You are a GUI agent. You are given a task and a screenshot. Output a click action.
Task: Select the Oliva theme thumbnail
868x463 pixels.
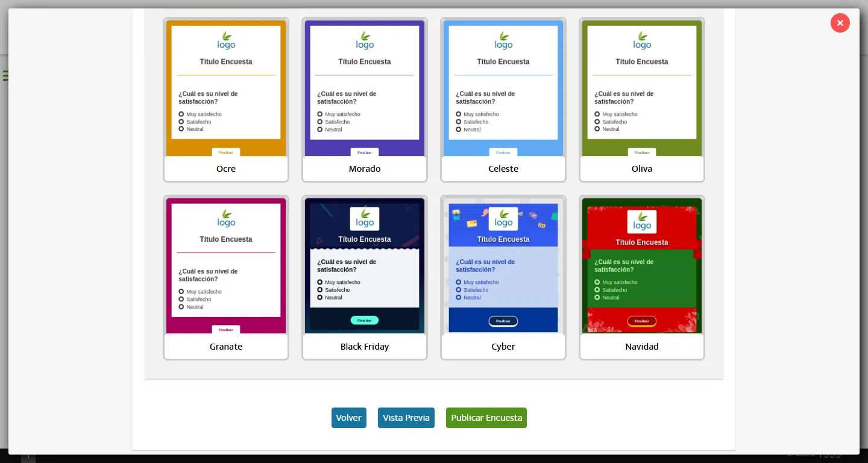pos(642,88)
